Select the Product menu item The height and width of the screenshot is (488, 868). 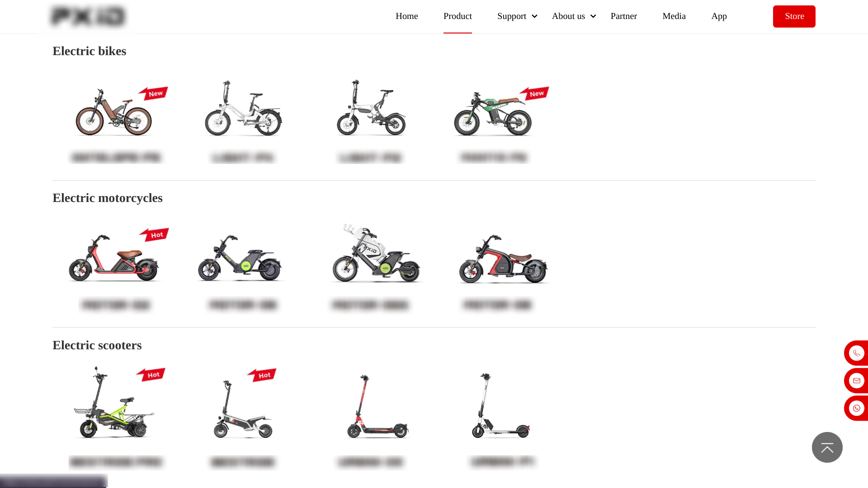(x=458, y=16)
